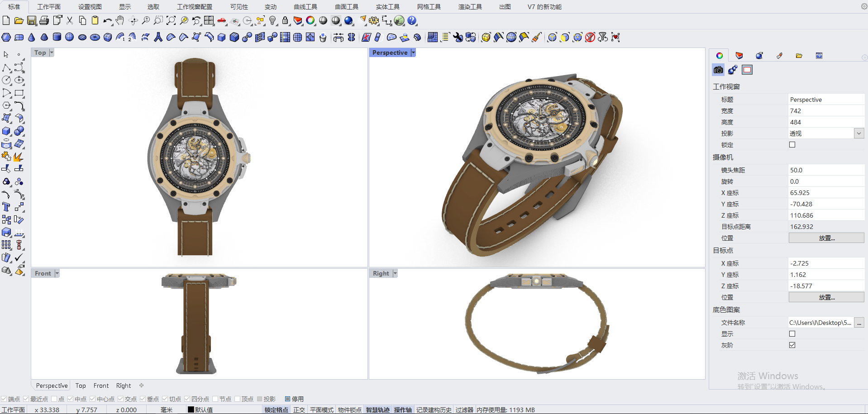Click the color wheel icon in main toolbar
The width and height of the screenshot is (868, 414).
[310, 20]
